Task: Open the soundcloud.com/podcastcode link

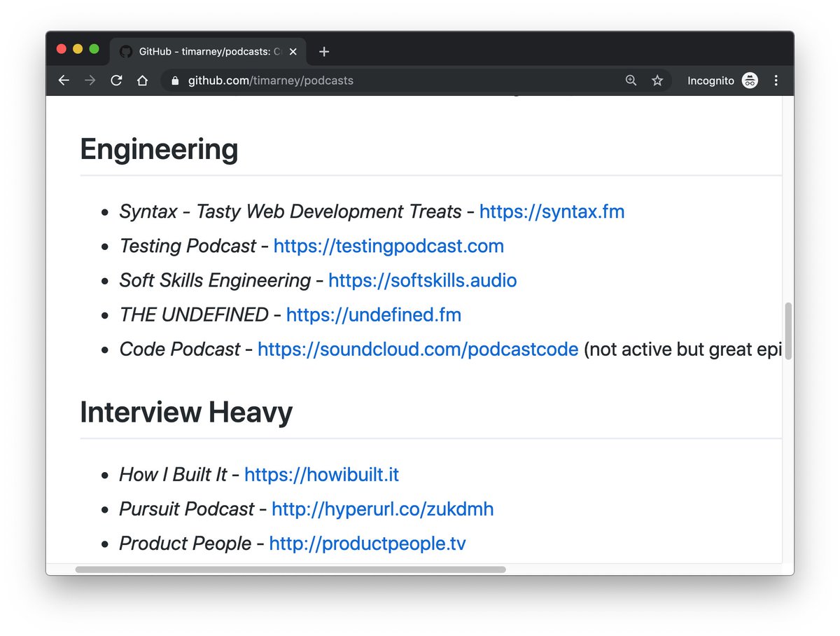Action: point(418,349)
